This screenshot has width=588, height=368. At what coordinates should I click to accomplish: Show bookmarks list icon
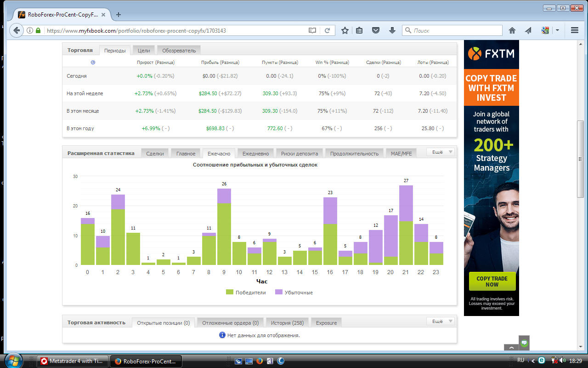pos(359,30)
